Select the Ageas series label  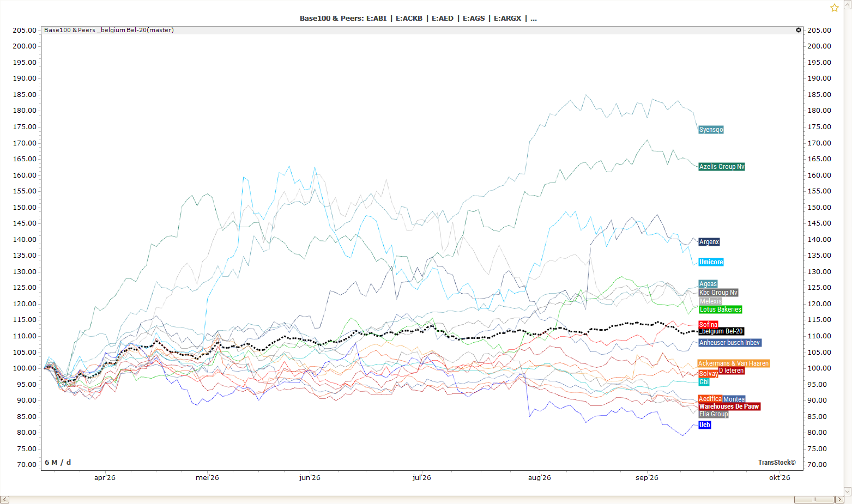[x=708, y=284]
